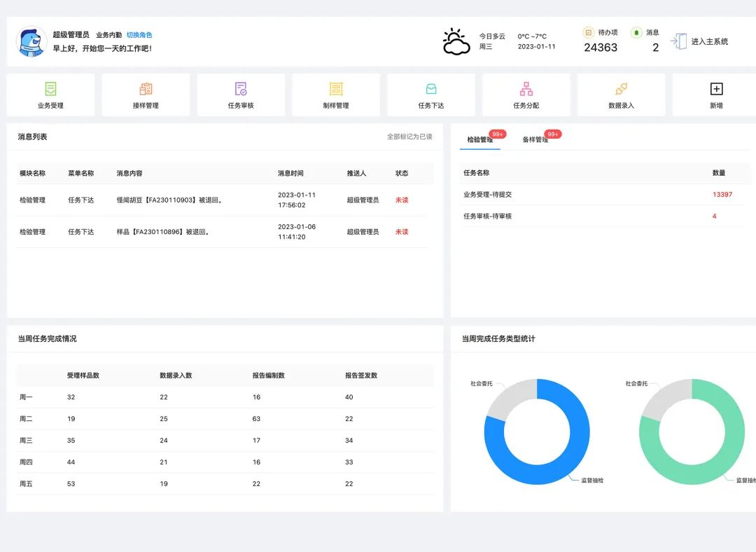The width and height of the screenshot is (756, 552).
Task: Open the 任务分配 shortcut icon
Action: [526, 89]
